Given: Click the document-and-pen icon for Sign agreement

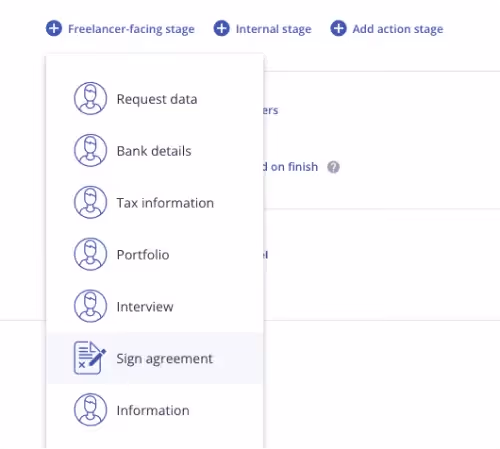Looking at the screenshot, I should (90, 358).
